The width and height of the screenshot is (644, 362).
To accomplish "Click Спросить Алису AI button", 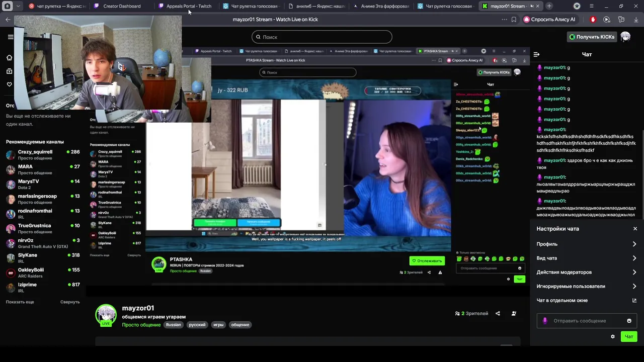I will coord(549,20).
